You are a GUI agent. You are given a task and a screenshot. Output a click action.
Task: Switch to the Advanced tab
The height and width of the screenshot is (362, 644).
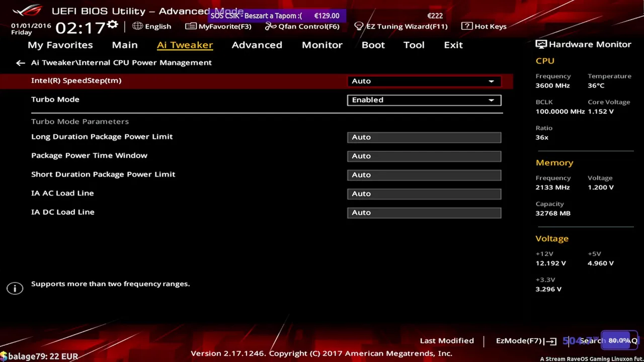pyautogui.click(x=257, y=45)
